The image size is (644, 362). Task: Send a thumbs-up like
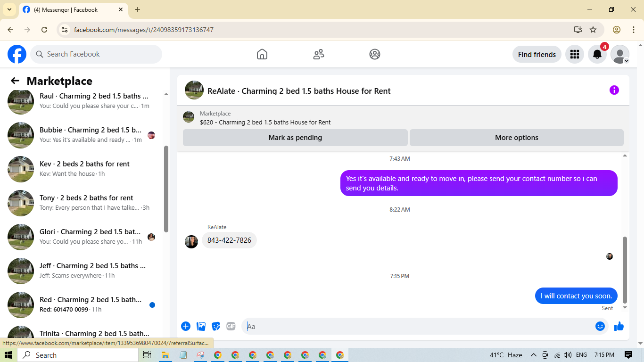click(619, 326)
